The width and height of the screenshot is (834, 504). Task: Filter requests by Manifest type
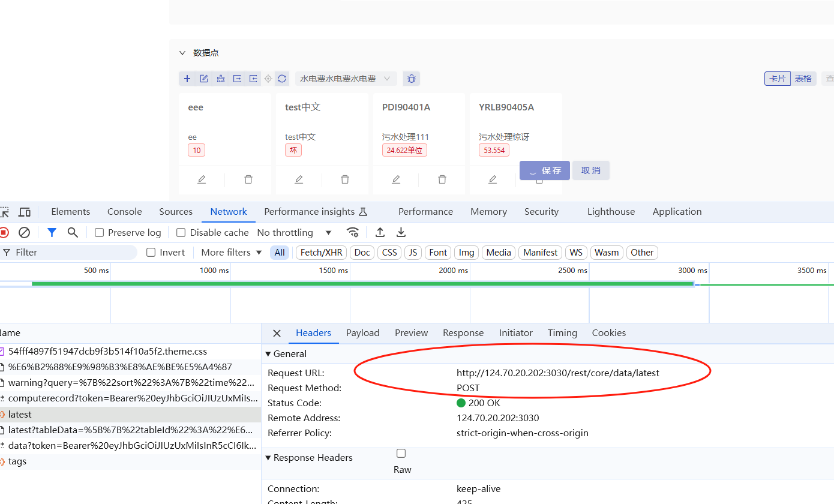click(540, 253)
